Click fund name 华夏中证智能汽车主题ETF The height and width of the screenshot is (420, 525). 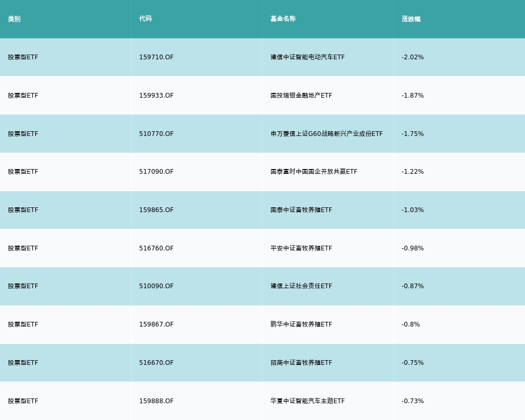pyautogui.click(x=307, y=401)
